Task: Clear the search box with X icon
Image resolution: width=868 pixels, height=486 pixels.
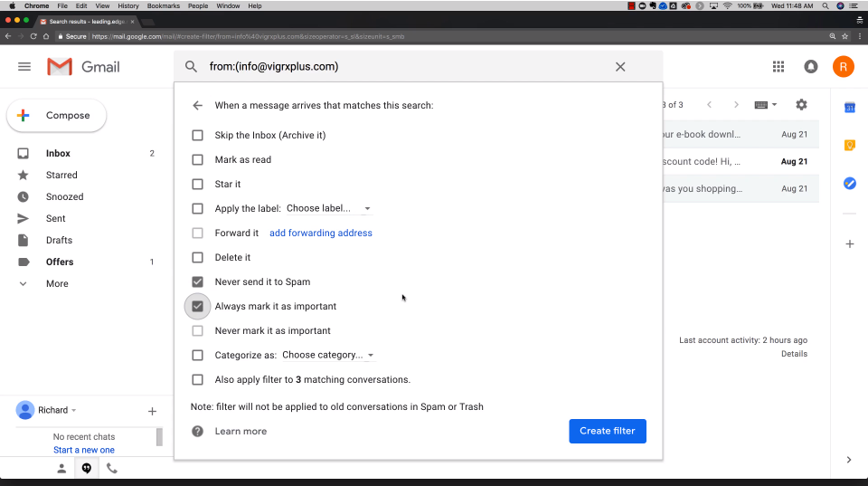Action: (620, 67)
